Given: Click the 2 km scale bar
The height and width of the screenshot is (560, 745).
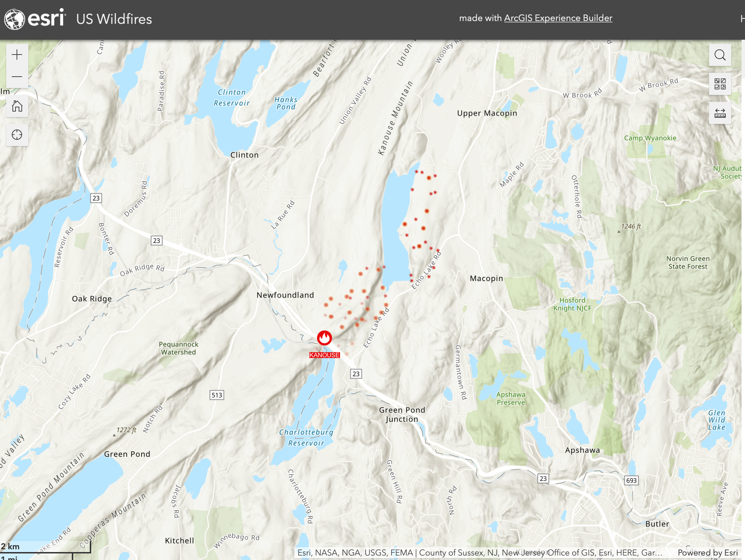Looking at the screenshot, I should click(45, 547).
